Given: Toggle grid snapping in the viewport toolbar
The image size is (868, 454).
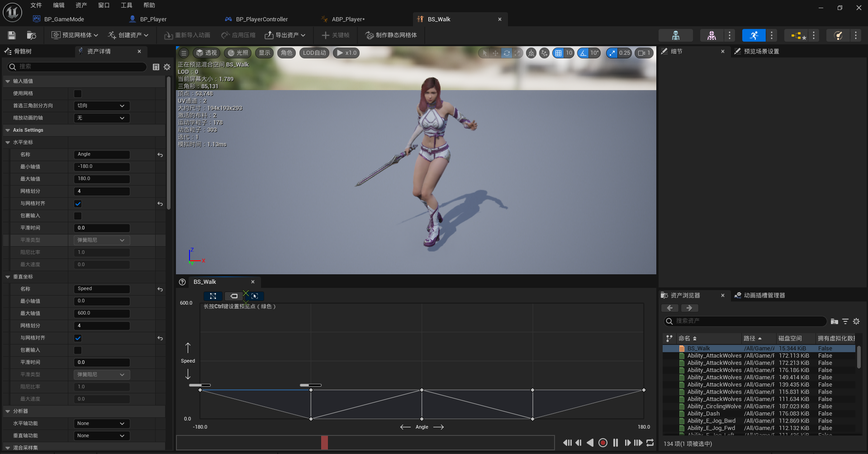Looking at the screenshot, I should [x=559, y=53].
